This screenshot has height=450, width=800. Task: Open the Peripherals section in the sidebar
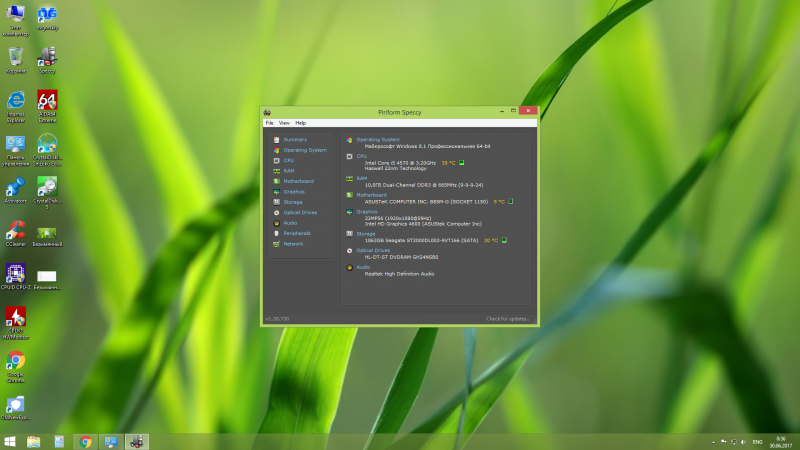tap(297, 233)
